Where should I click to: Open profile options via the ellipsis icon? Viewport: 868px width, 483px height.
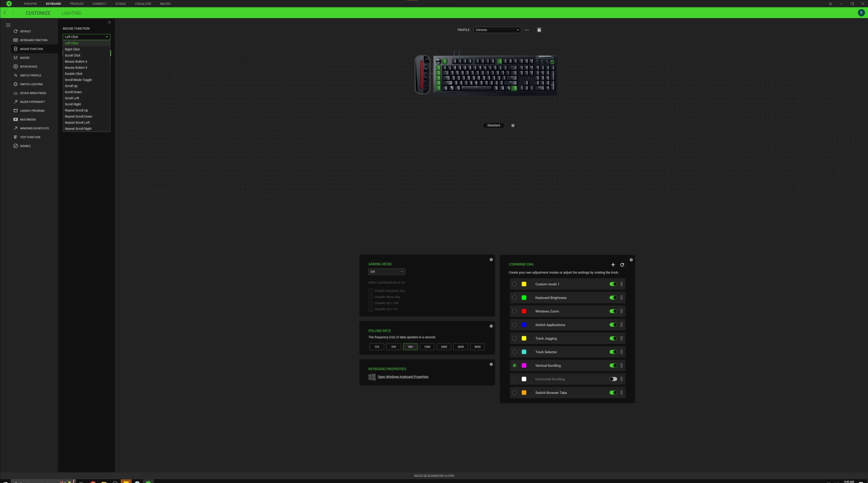(527, 30)
